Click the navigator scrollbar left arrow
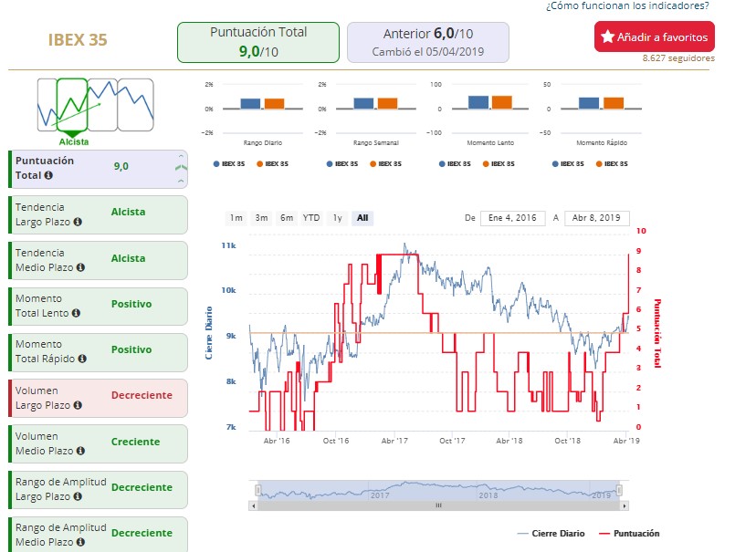 (254, 505)
